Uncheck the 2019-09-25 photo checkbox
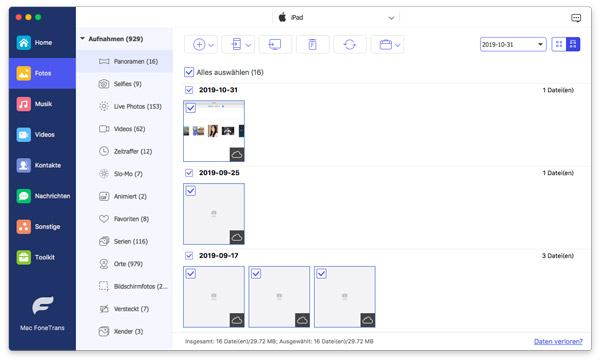This screenshot has height=361, width=600. 191,191
